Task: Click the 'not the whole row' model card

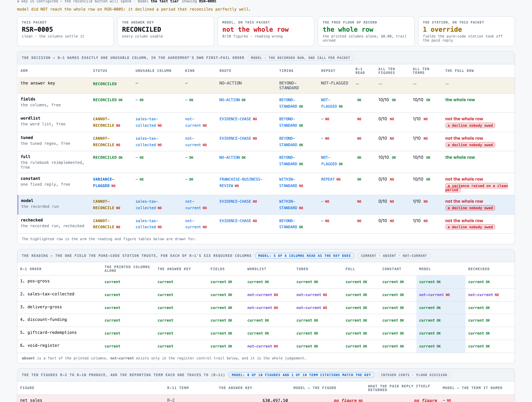Action: tap(266, 31)
